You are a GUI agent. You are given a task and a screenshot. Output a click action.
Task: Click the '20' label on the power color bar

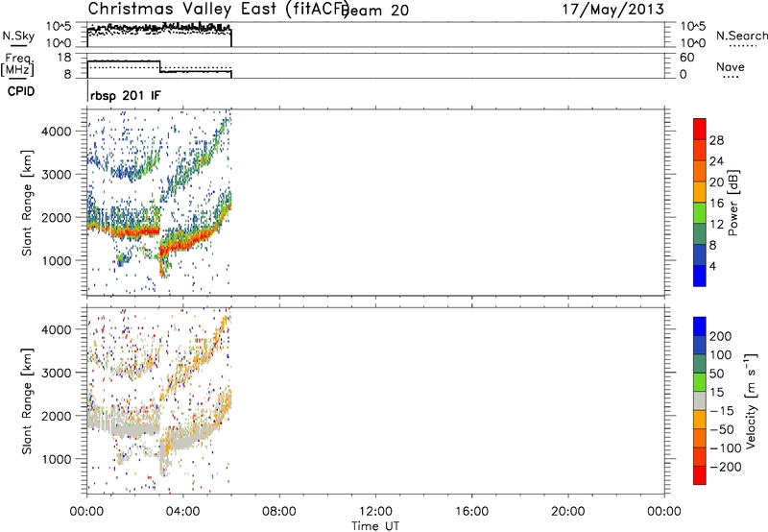click(x=716, y=182)
